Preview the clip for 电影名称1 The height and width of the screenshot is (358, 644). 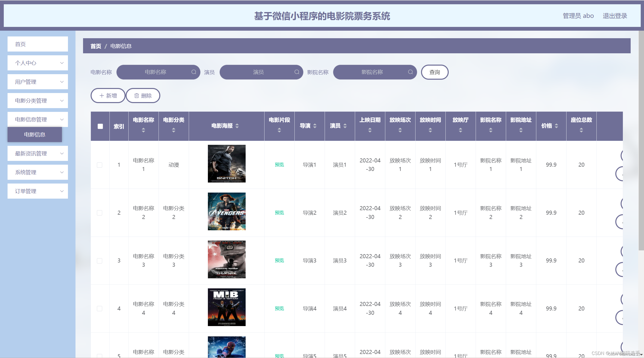click(279, 165)
